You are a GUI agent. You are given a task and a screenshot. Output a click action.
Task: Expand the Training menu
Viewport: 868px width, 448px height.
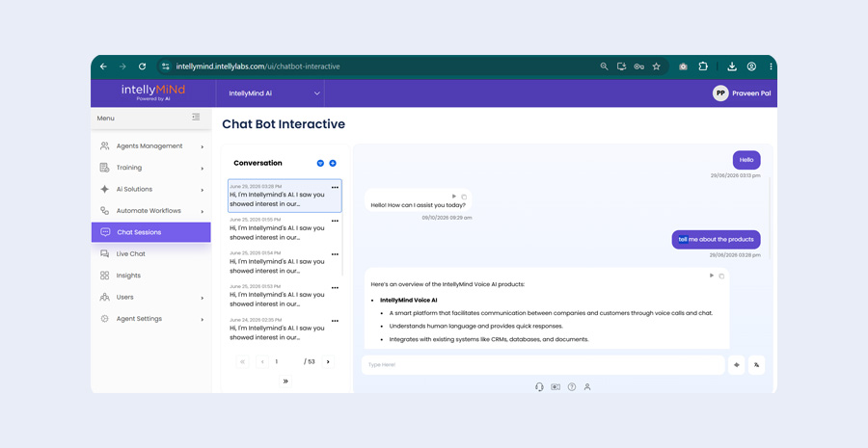point(151,168)
